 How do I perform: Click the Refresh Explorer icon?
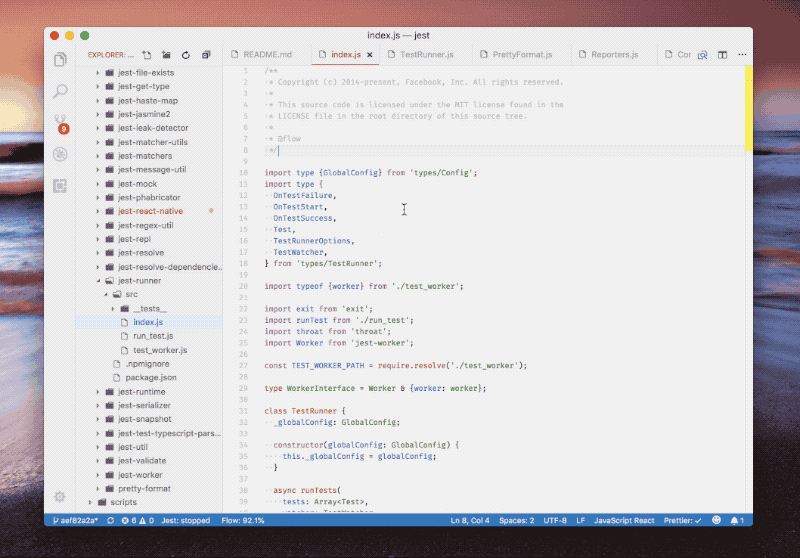point(186,55)
